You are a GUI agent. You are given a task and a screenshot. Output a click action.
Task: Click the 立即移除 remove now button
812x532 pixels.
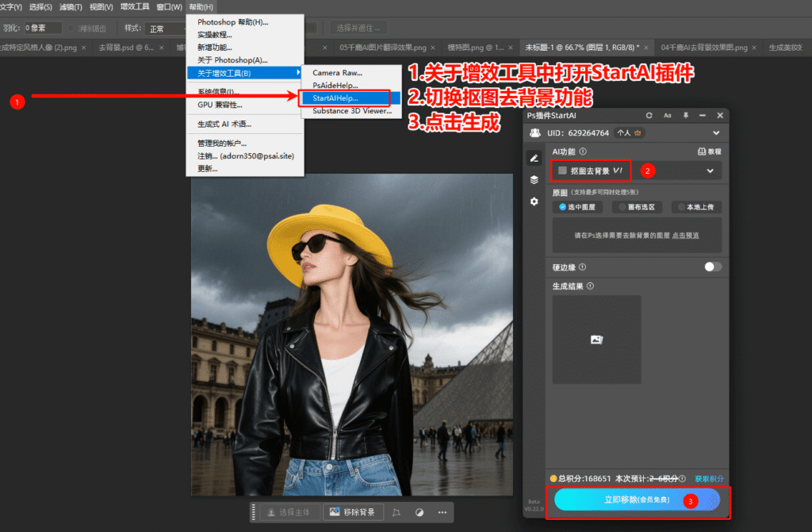pyautogui.click(x=637, y=499)
